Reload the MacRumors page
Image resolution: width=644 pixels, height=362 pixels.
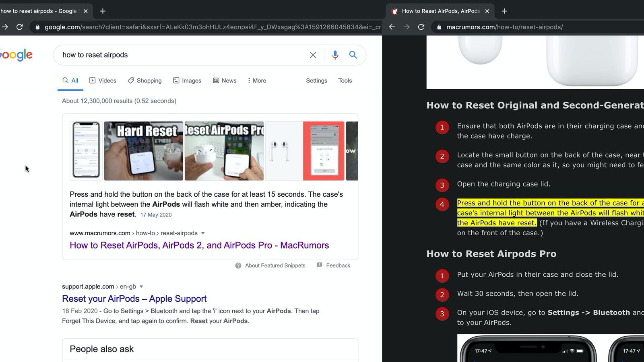421,27
